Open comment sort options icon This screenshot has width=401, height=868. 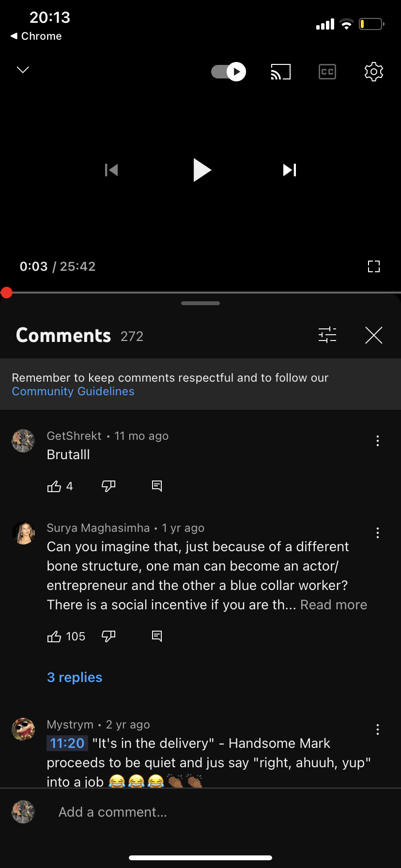click(327, 335)
